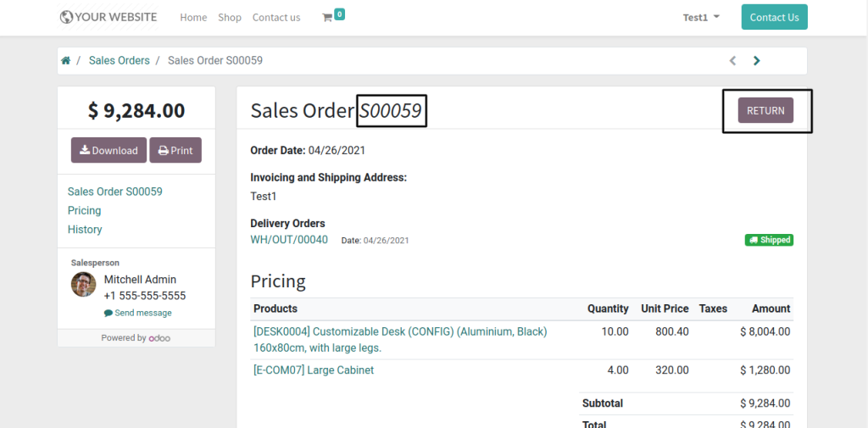Click the Shipped status badge
The height and width of the screenshot is (428, 868).
pos(769,240)
